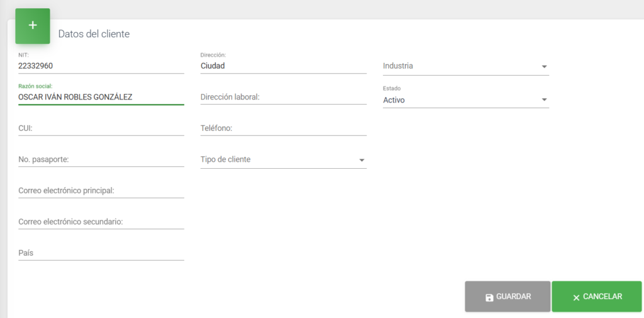Select the CUI input field
The width and height of the screenshot is (644, 318).
point(101,128)
